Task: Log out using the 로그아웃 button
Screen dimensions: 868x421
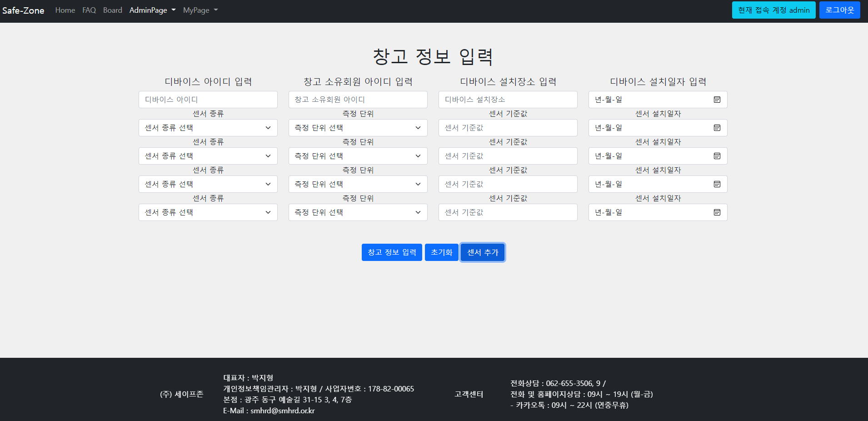Action: 839,10
